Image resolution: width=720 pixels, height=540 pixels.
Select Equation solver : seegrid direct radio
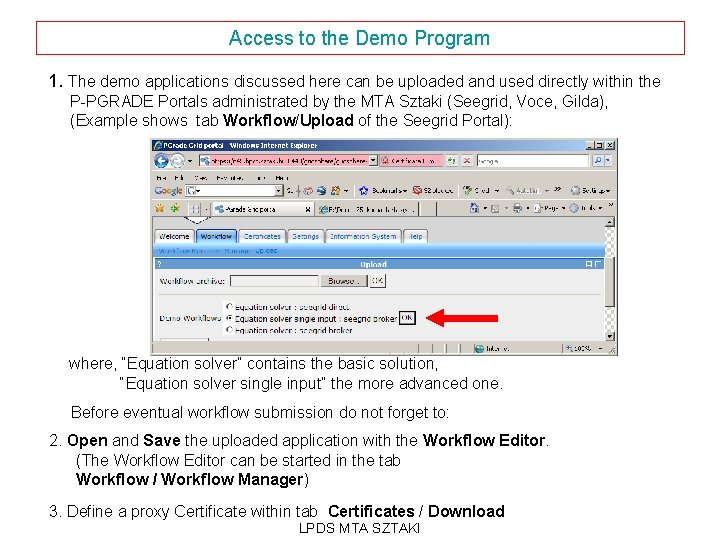[x=229, y=306]
